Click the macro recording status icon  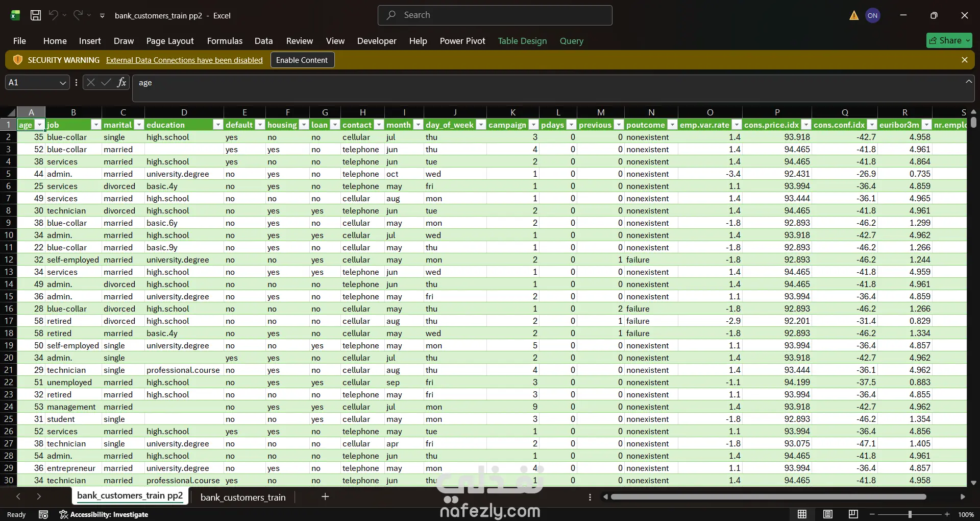coord(43,514)
